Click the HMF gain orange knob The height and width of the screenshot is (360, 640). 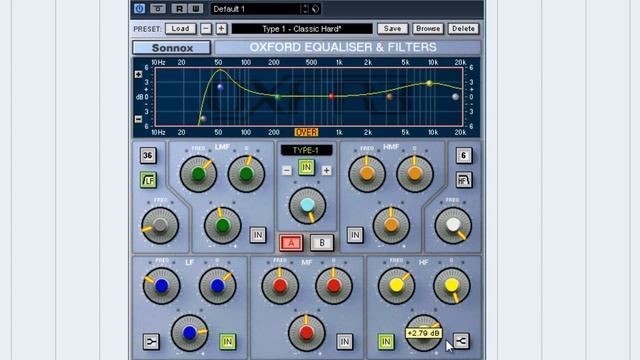coord(391,225)
